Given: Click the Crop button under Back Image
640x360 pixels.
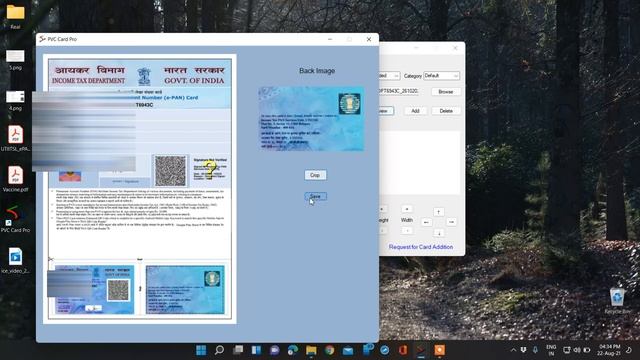Looking at the screenshot, I should [315, 175].
